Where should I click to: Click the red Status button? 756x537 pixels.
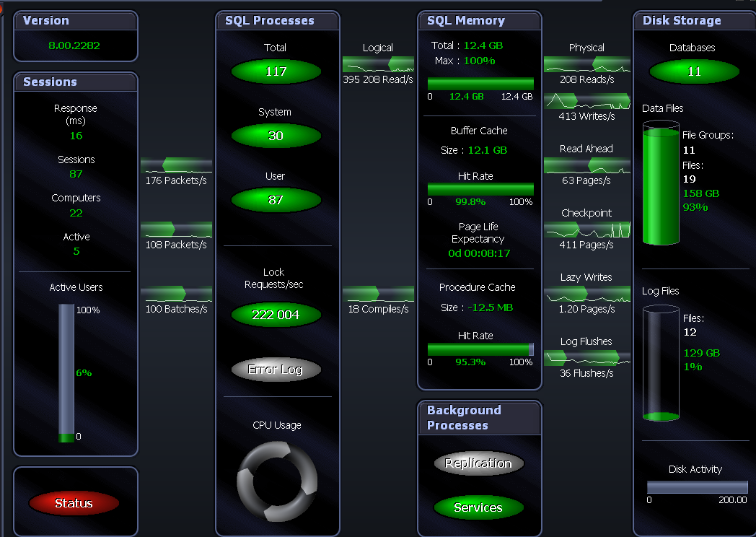[74, 503]
